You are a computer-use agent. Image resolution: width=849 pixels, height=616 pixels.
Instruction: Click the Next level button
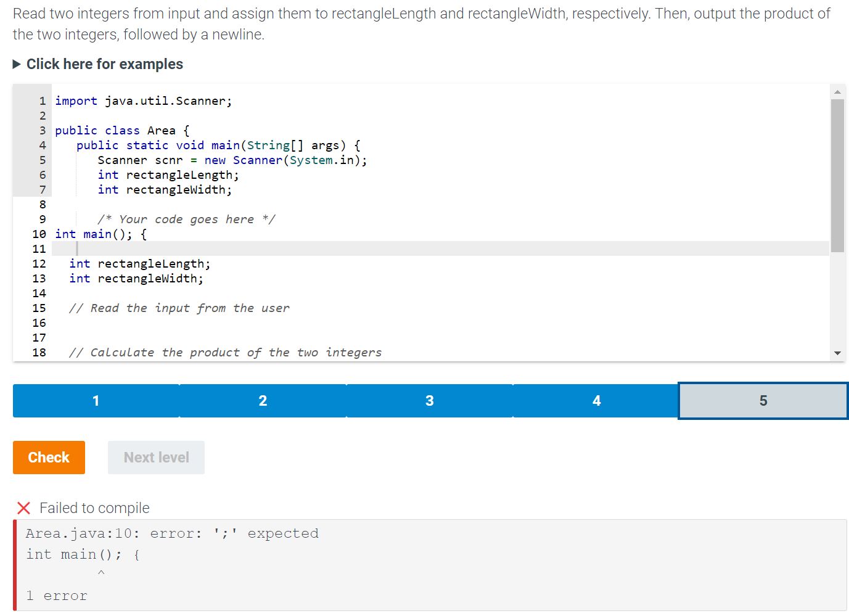(x=156, y=458)
